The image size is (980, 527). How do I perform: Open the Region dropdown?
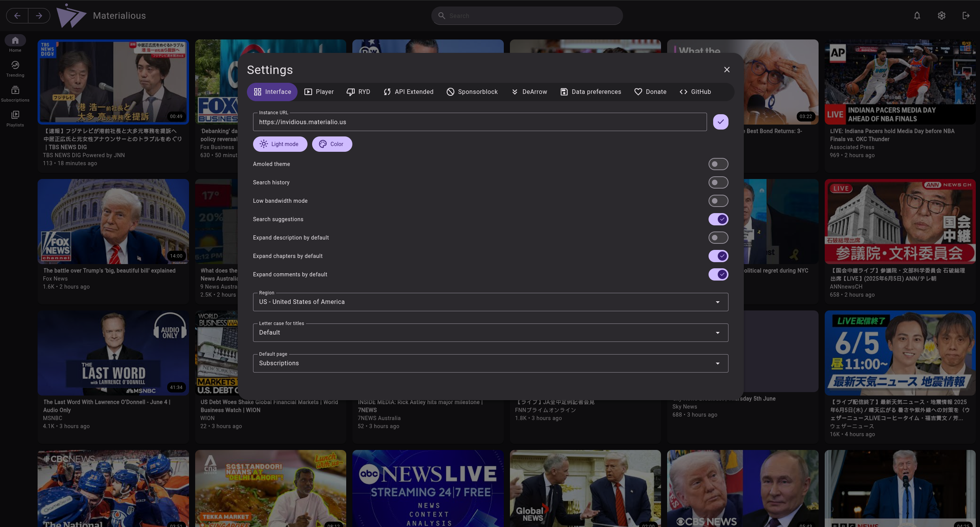point(490,302)
